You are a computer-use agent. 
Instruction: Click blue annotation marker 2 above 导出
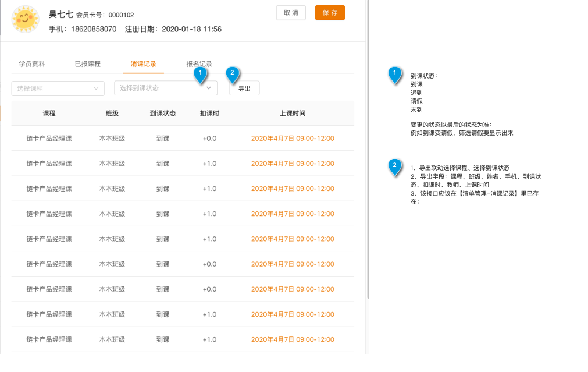coord(233,74)
